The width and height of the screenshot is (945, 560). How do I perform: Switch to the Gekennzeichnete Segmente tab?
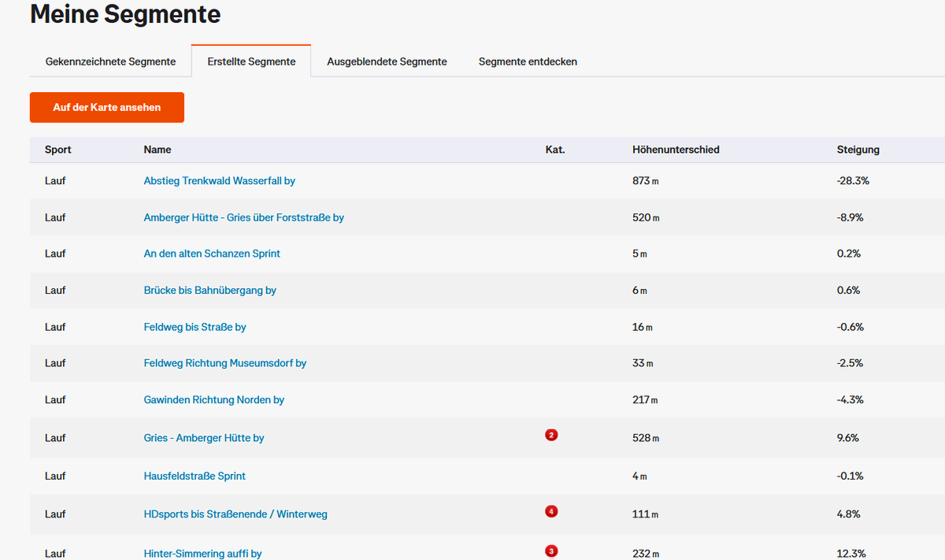(109, 61)
